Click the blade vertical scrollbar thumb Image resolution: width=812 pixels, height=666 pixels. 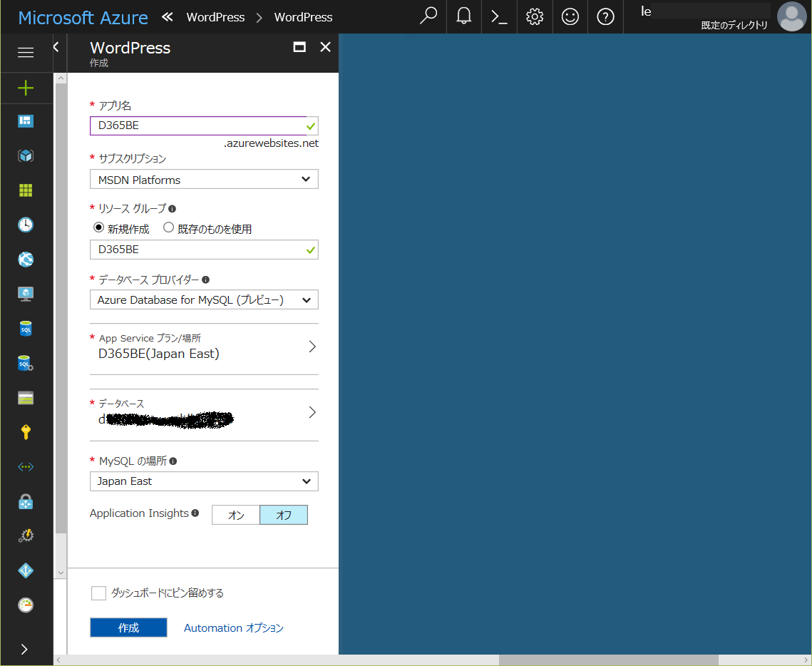click(61, 308)
